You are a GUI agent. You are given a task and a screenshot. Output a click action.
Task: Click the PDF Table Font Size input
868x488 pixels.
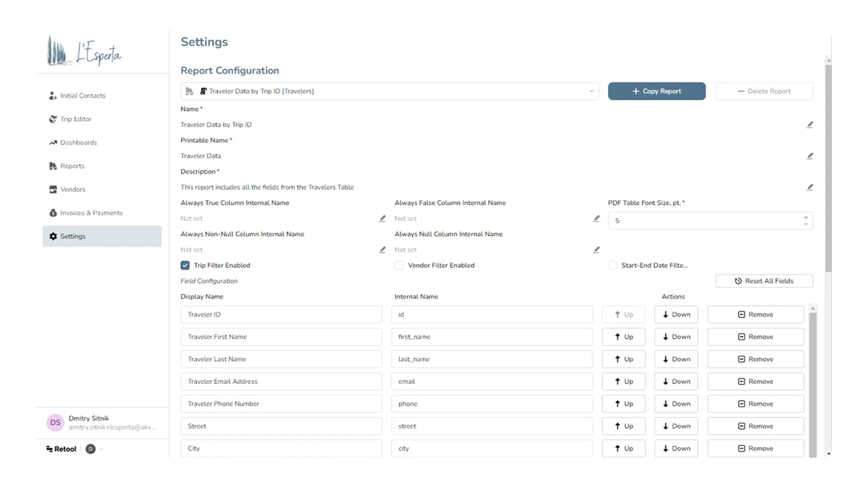pos(710,221)
